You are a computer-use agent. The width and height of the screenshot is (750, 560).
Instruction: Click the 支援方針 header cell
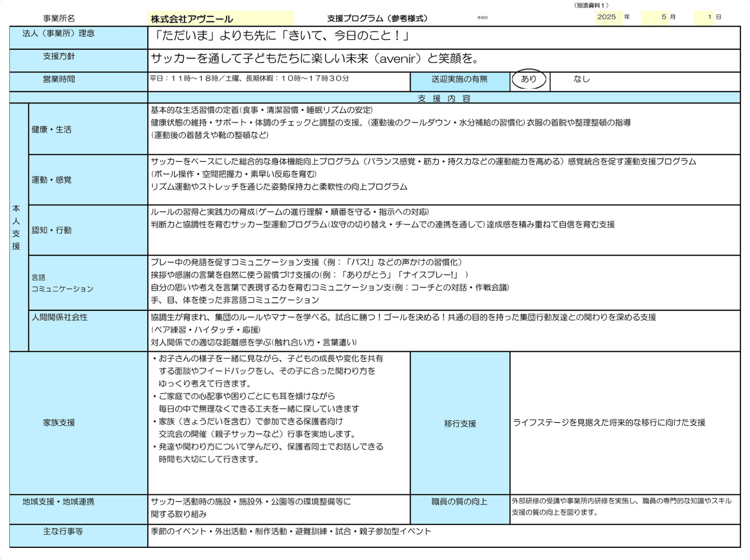tap(79, 61)
